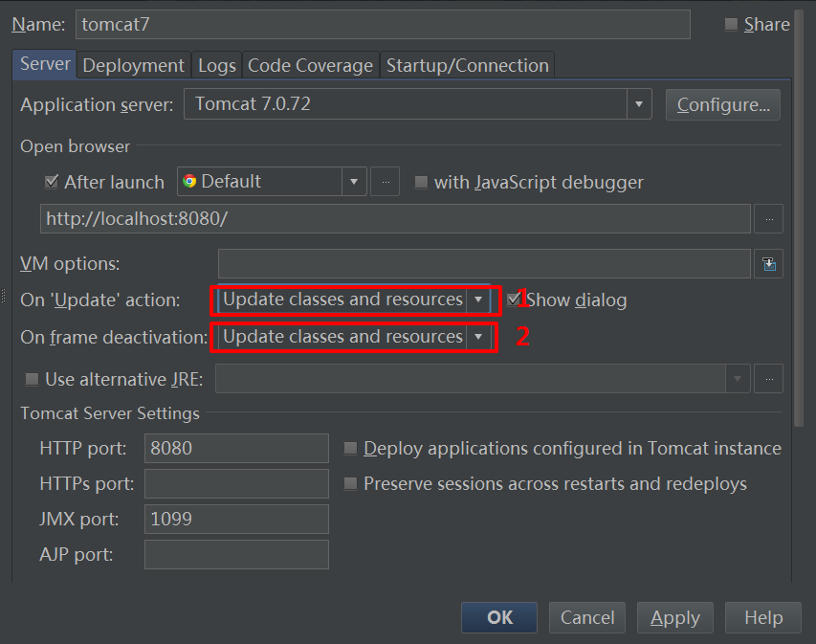Check Preserve sessions across restarts and redeploys
The width and height of the screenshot is (816, 644).
pyautogui.click(x=350, y=483)
